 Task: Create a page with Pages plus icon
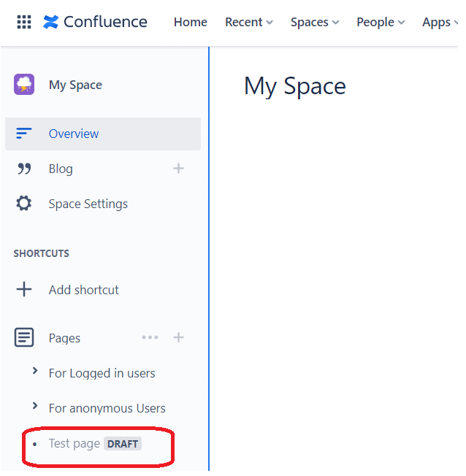178,337
